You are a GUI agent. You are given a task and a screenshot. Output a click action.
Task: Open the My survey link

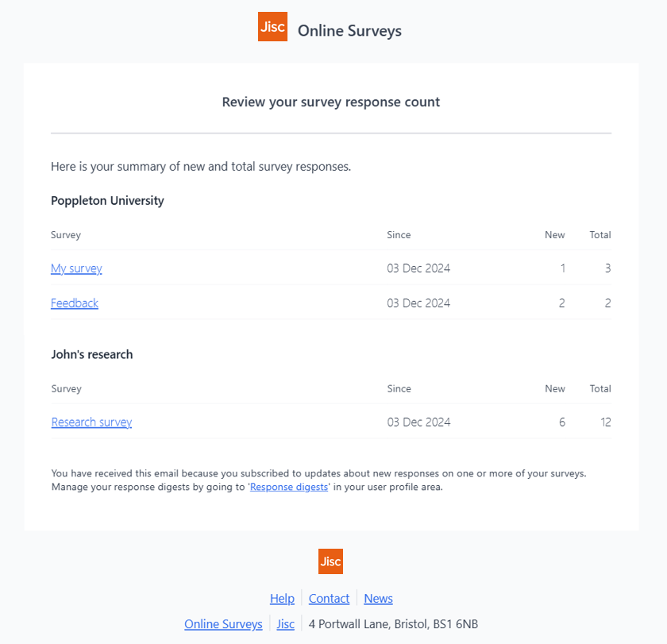pos(76,268)
